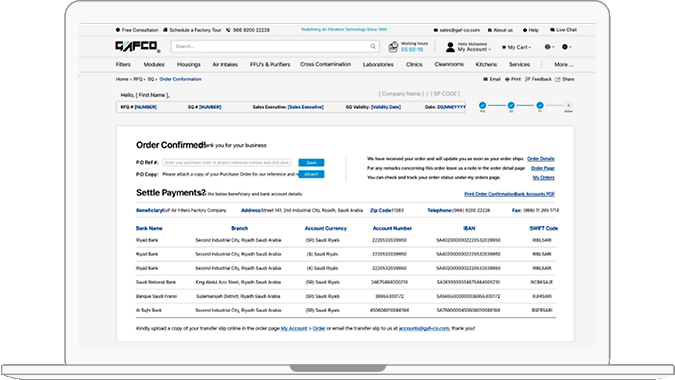
Task: Click the SWIFT Code column header
Action: [543, 229]
